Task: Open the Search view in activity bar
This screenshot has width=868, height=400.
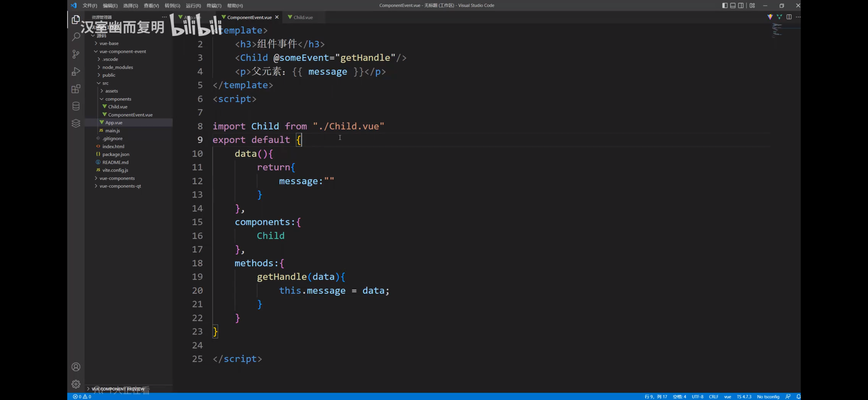Action: pos(76,37)
